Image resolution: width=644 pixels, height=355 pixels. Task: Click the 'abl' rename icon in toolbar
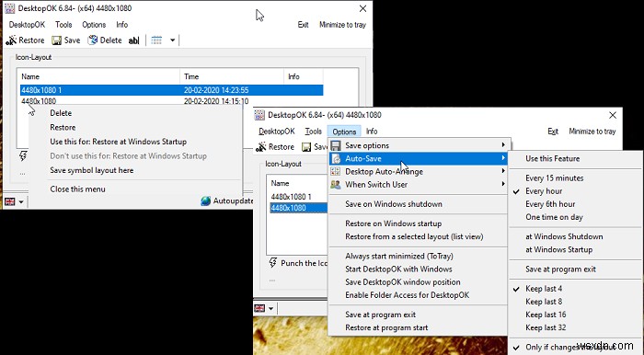click(134, 40)
